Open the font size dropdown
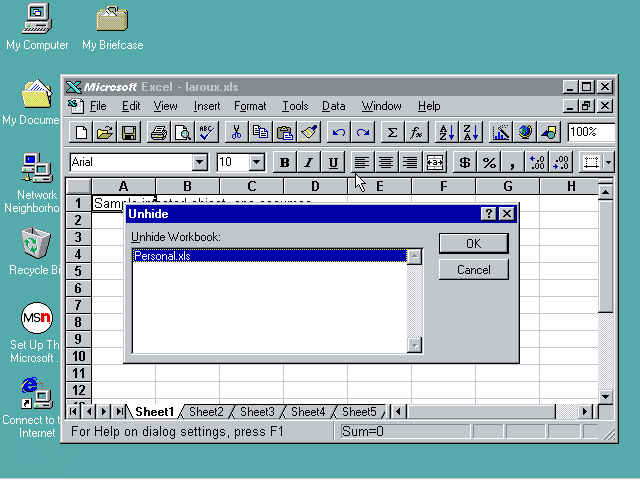This screenshot has width=640, height=480. click(257, 162)
